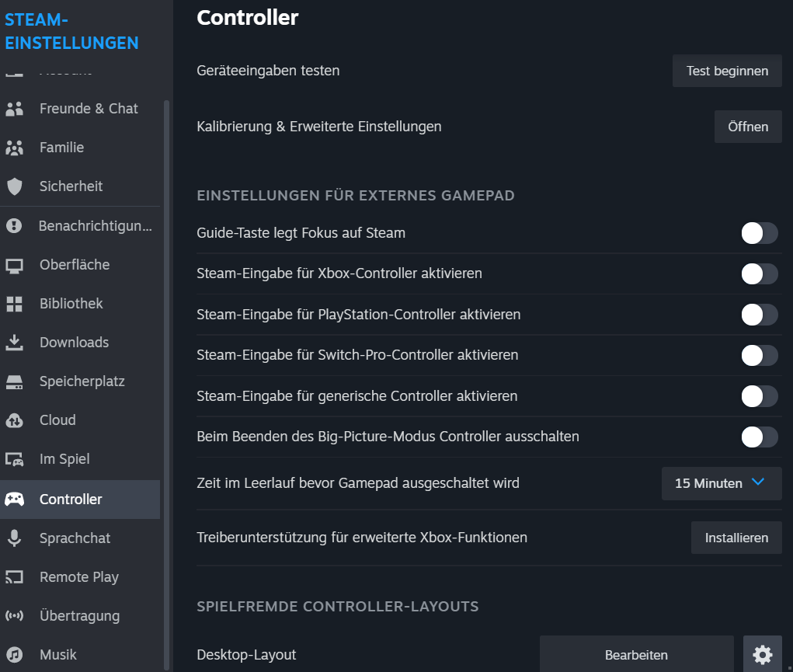Open the 15 Minuten idle time dropdown
The image size is (793, 672).
[722, 483]
